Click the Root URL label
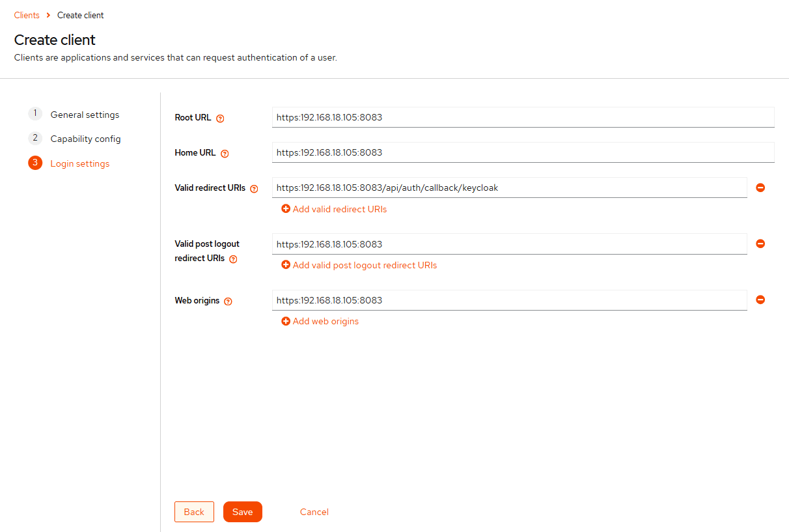 pyautogui.click(x=193, y=118)
